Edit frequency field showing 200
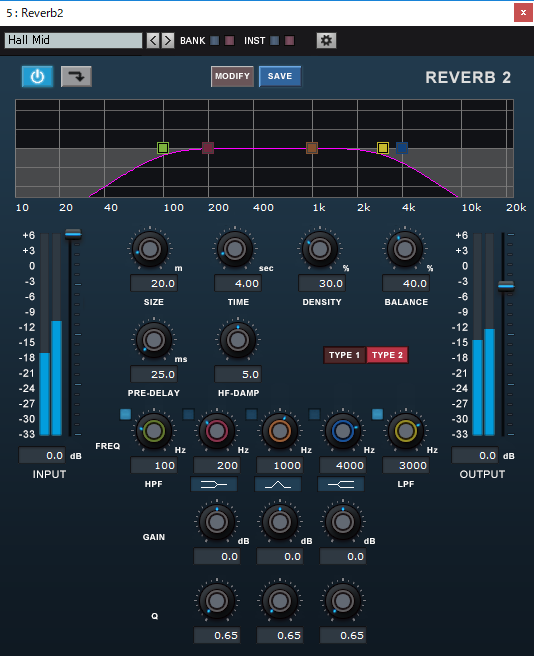Viewport: 534px width, 656px height. (217, 465)
